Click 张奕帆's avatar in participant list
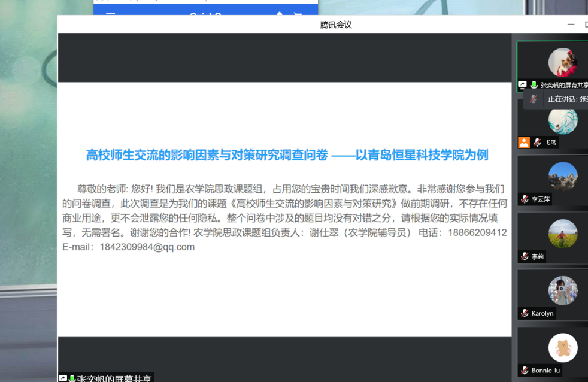588x382 pixels. tap(562, 63)
